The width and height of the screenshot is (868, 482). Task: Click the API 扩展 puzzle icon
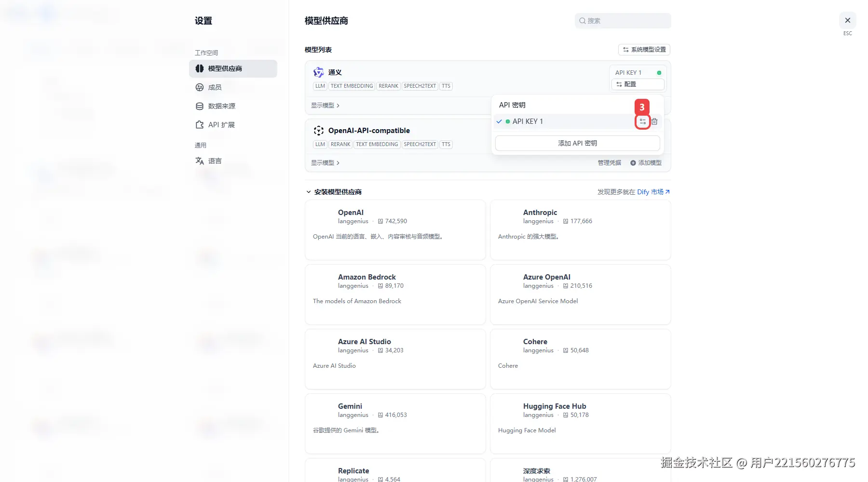point(200,125)
